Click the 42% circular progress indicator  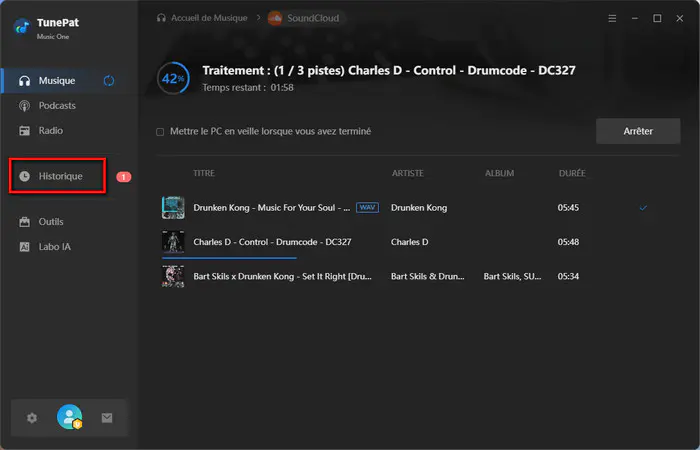point(173,79)
